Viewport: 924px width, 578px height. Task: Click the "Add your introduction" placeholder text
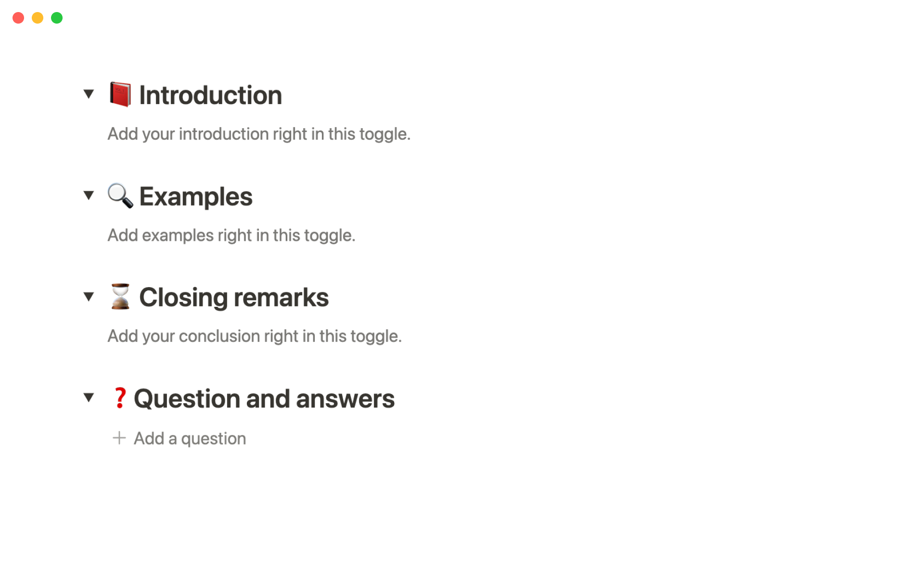(x=258, y=134)
